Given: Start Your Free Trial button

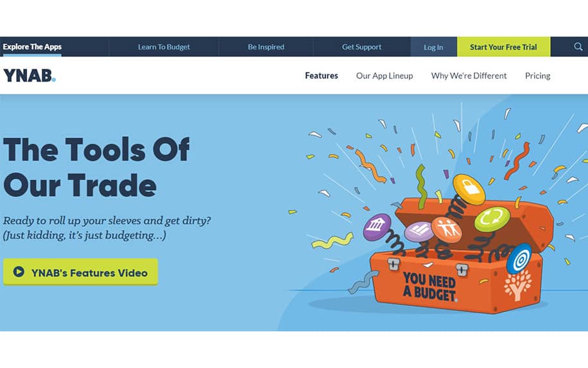Looking at the screenshot, I should (x=504, y=47).
